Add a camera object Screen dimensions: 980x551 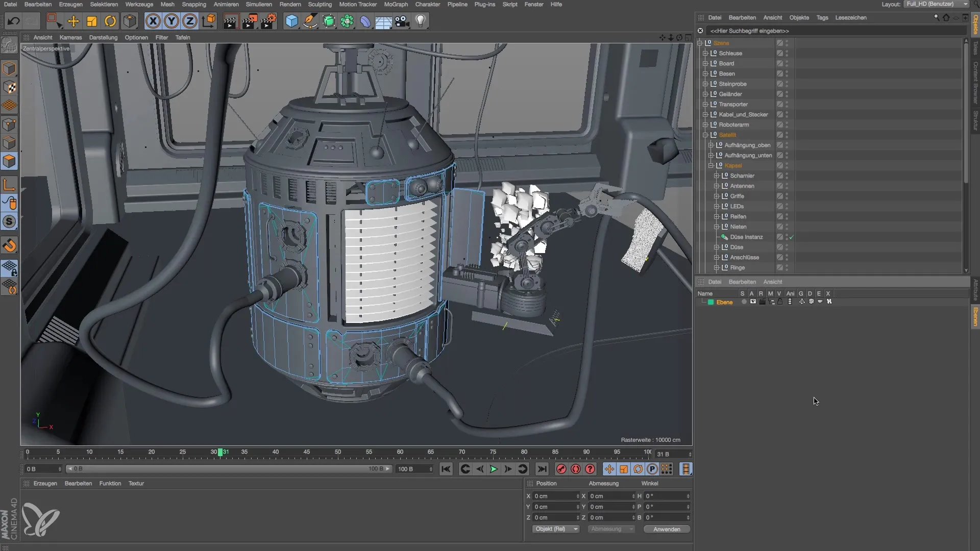coord(402,21)
